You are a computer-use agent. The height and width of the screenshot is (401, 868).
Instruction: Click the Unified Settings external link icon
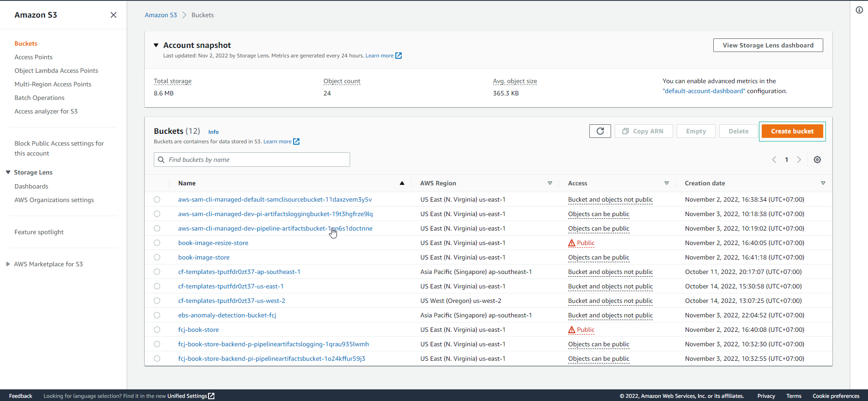(x=211, y=396)
